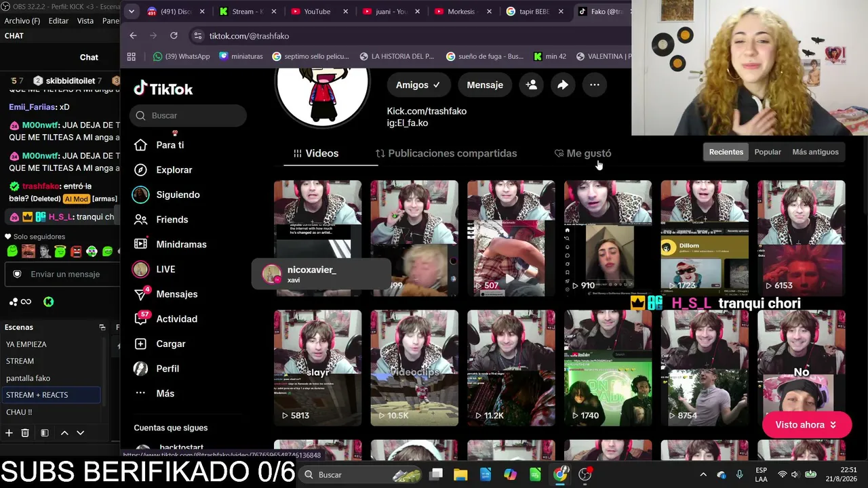Click the TikTok logo
The image size is (868, 488).
point(163,89)
